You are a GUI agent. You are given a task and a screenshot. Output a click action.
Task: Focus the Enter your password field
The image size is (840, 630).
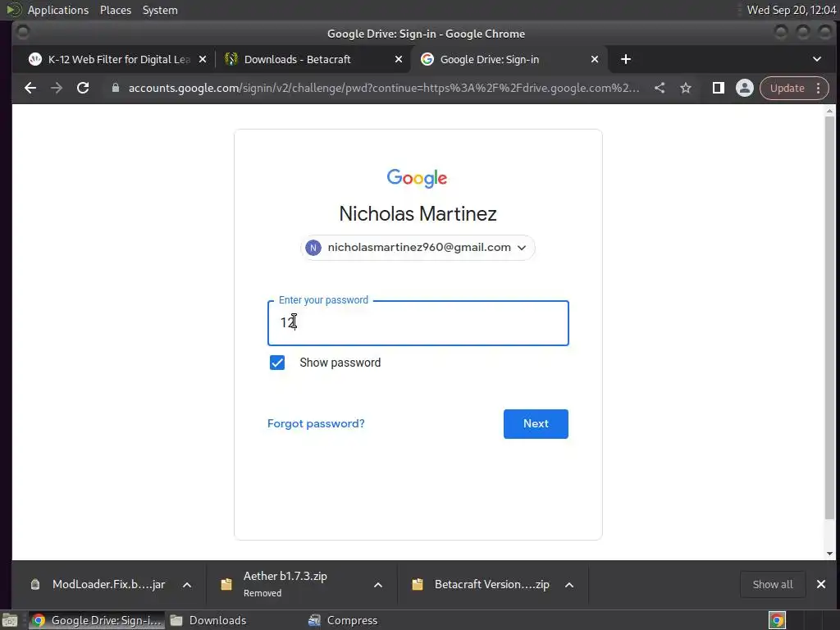418,323
